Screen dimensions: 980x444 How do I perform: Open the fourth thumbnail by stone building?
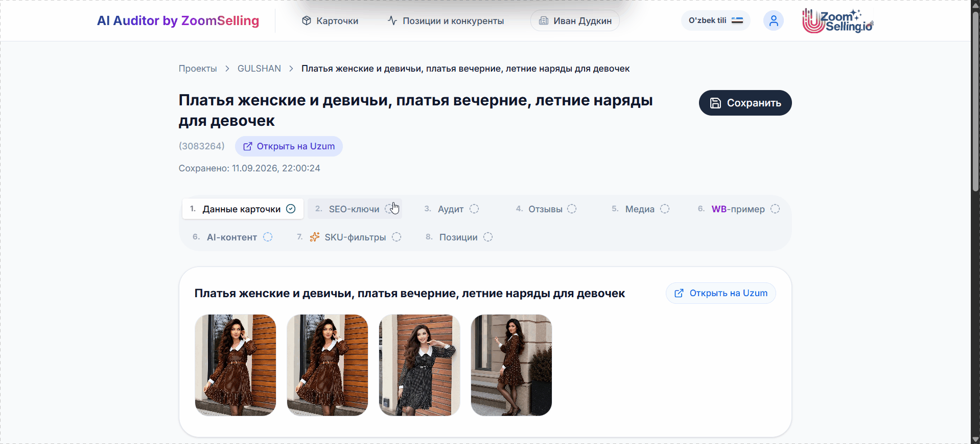click(x=511, y=365)
